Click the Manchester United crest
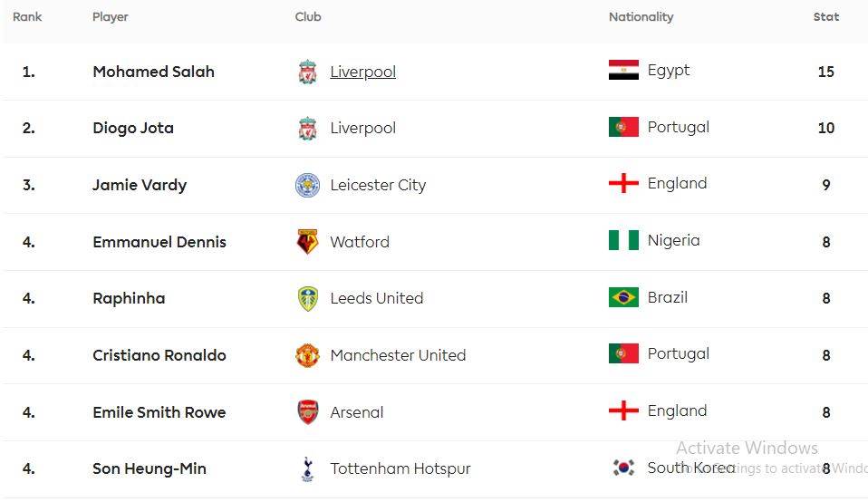 click(x=307, y=355)
